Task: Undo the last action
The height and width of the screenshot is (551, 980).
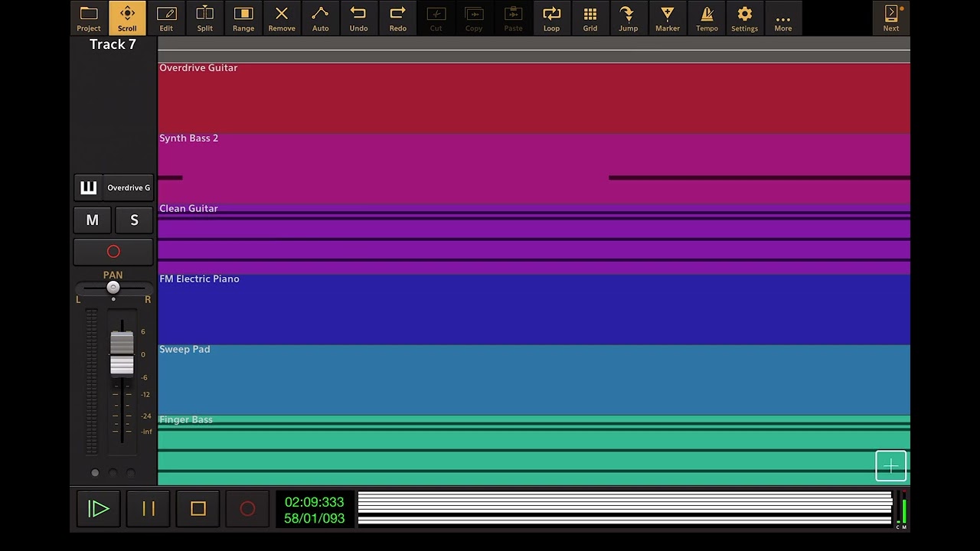Action: click(359, 18)
